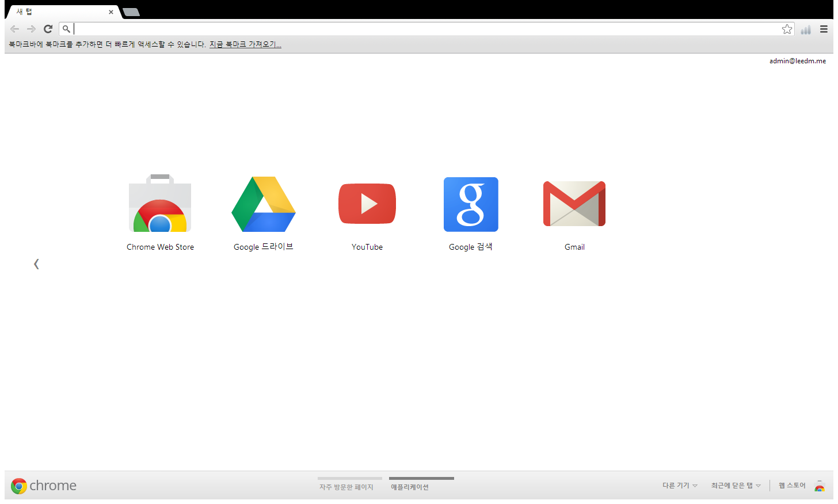Image resolution: width=838 pixels, height=504 pixels.
Task: Open the Google Search app icon
Action: tap(471, 204)
